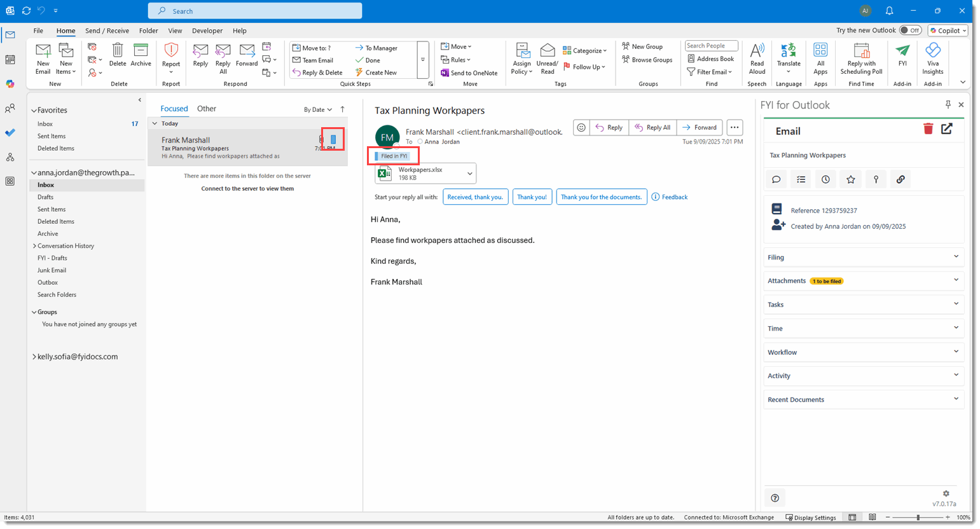The height and width of the screenshot is (529, 980).
Task: Star the email in the FYI panel
Action: pyautogui.click(x=850, y=179)
